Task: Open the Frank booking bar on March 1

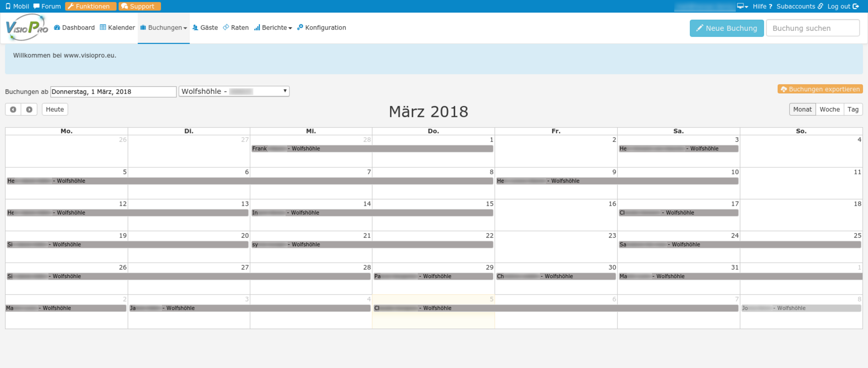Action: (372, 149)
